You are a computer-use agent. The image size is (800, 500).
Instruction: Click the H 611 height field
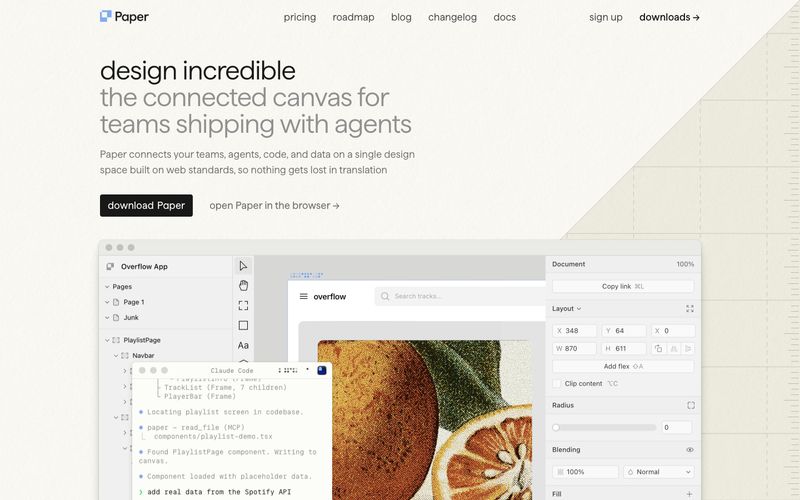[623, 348]
